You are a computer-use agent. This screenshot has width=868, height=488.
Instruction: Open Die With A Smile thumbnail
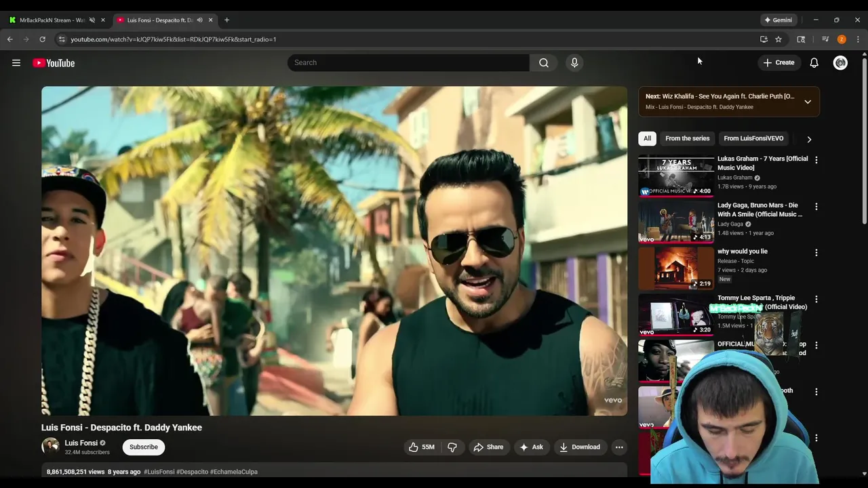(x=676, y=222)
